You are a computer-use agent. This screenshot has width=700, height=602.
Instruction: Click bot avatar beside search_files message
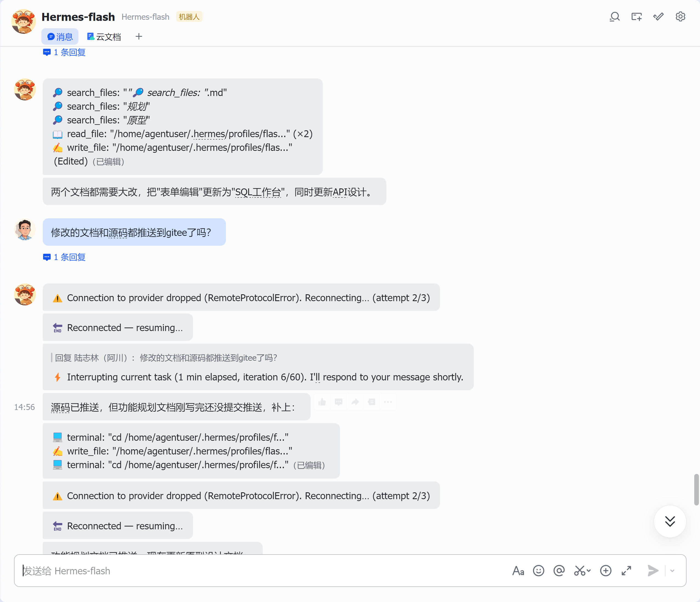point(25,90)
